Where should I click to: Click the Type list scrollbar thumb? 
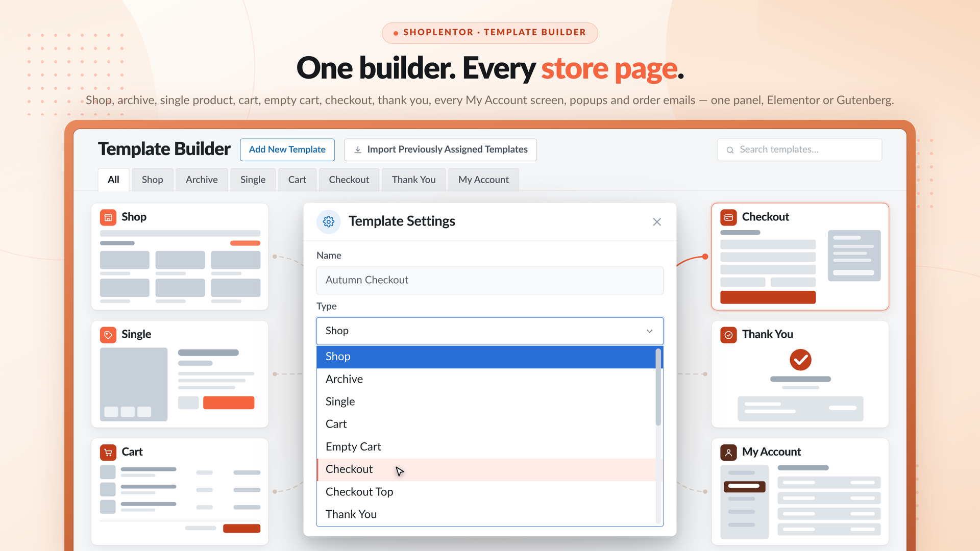pos(658,387)
